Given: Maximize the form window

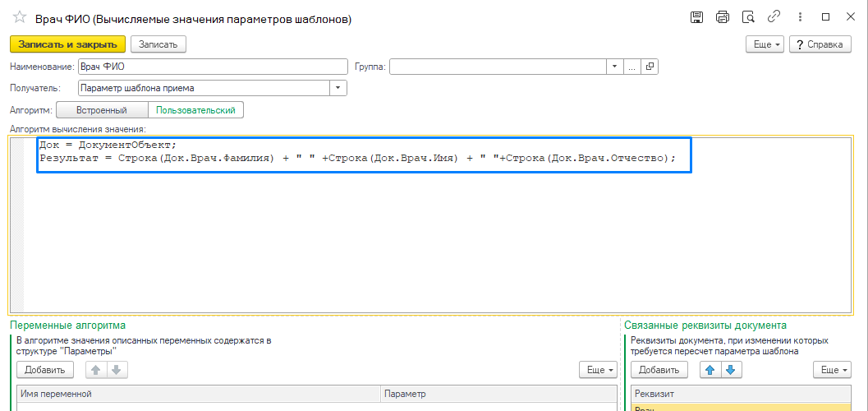Looking at the screenshot, I should [x=825, y=17].
